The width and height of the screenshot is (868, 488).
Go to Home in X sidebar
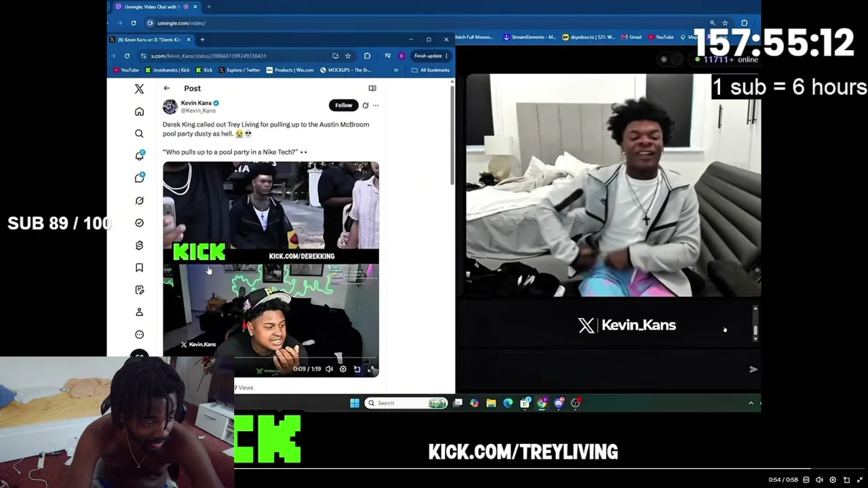(x=139, y=111)
